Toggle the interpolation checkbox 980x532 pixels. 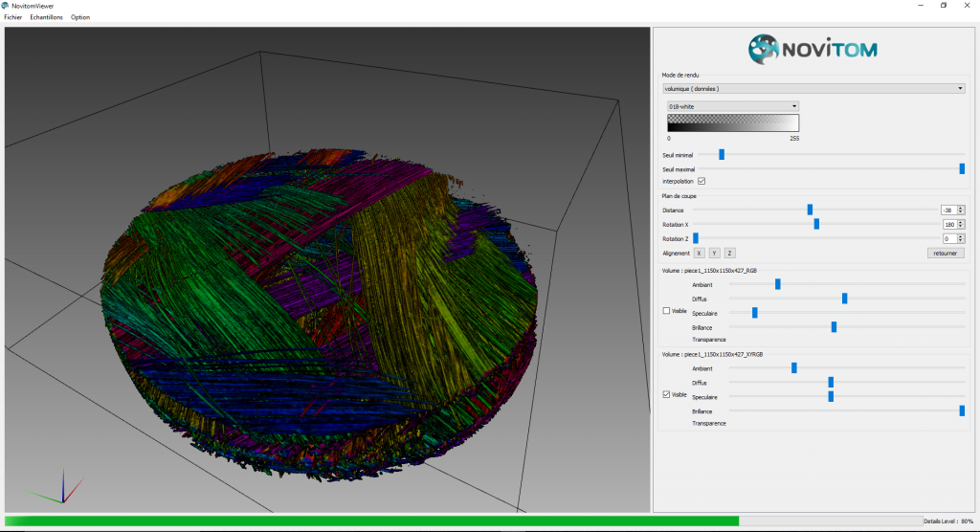tap(702, 181)
